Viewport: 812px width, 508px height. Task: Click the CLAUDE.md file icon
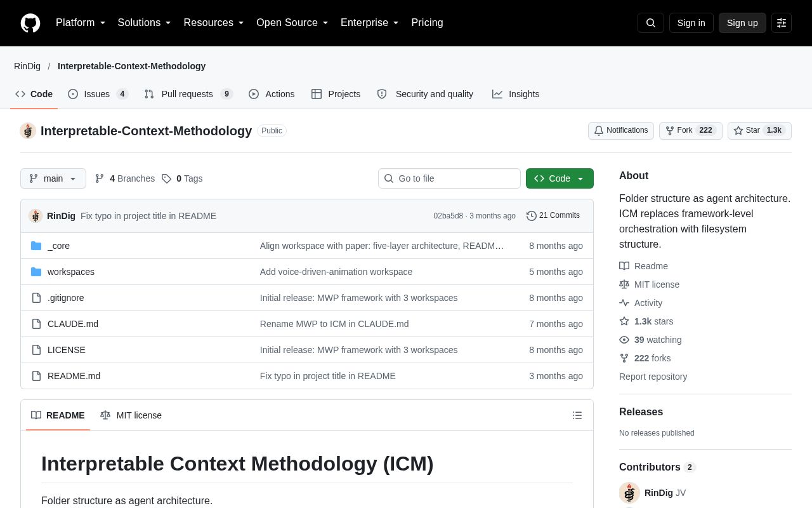tap(36, 324)
